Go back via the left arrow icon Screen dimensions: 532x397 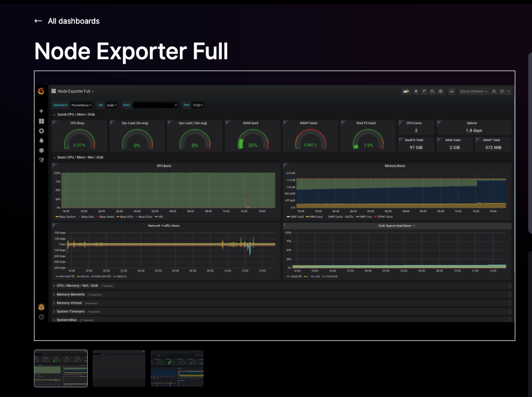(x=38, y=21)
